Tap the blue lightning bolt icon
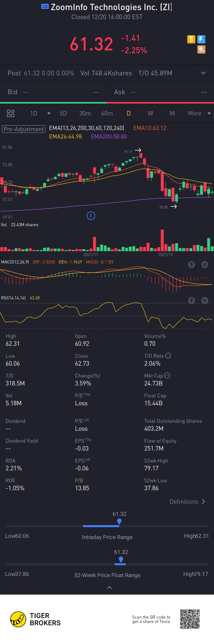Image resolution: width=214 pixels, height=644 pixels. [201, 39]
